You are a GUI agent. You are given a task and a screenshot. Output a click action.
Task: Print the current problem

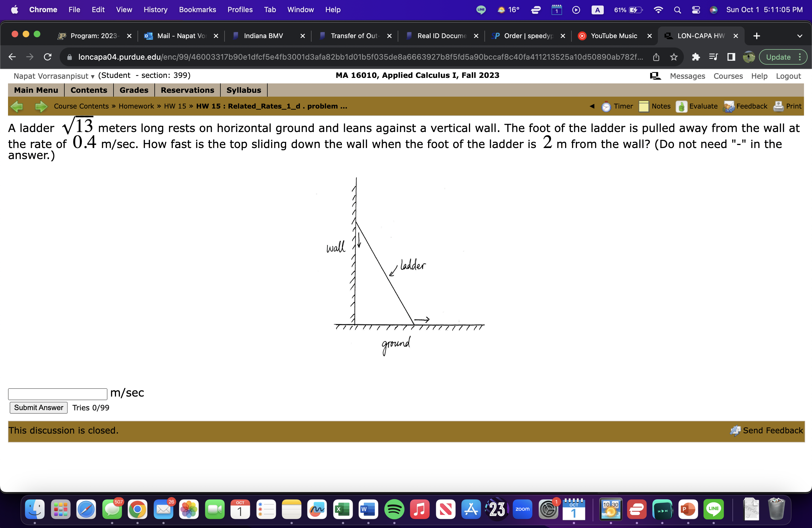(788, 106)
